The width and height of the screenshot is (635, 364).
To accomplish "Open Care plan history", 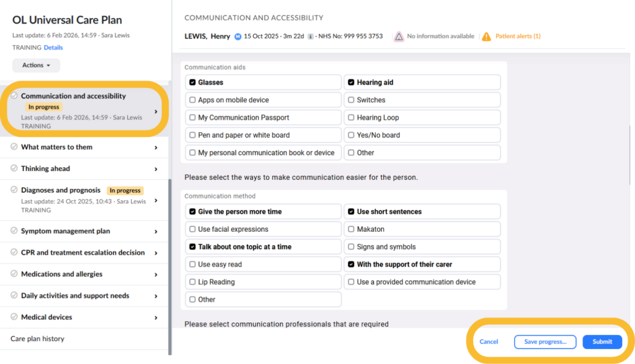I will (x=37, y=339).
